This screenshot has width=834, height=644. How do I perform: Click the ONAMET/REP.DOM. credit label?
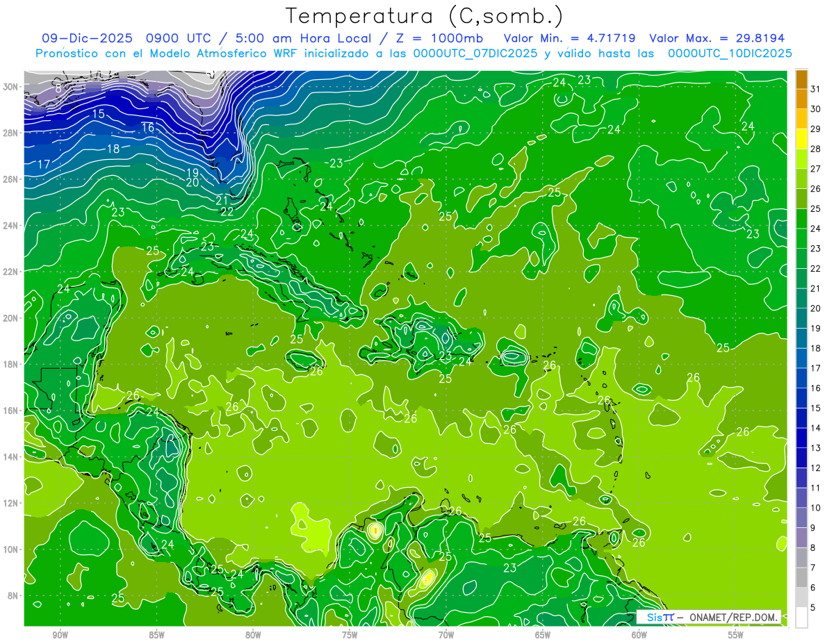(733, 617)
